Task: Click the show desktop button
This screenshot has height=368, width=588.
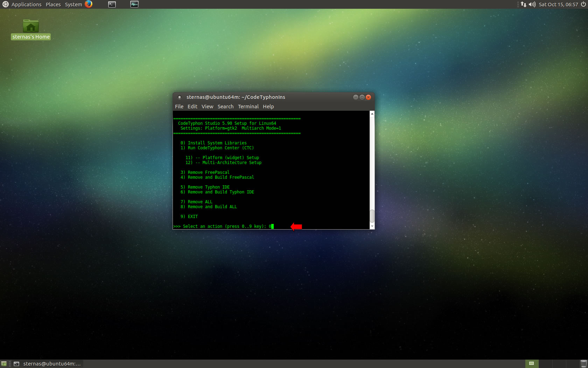Action: click(x=4, y=364)
